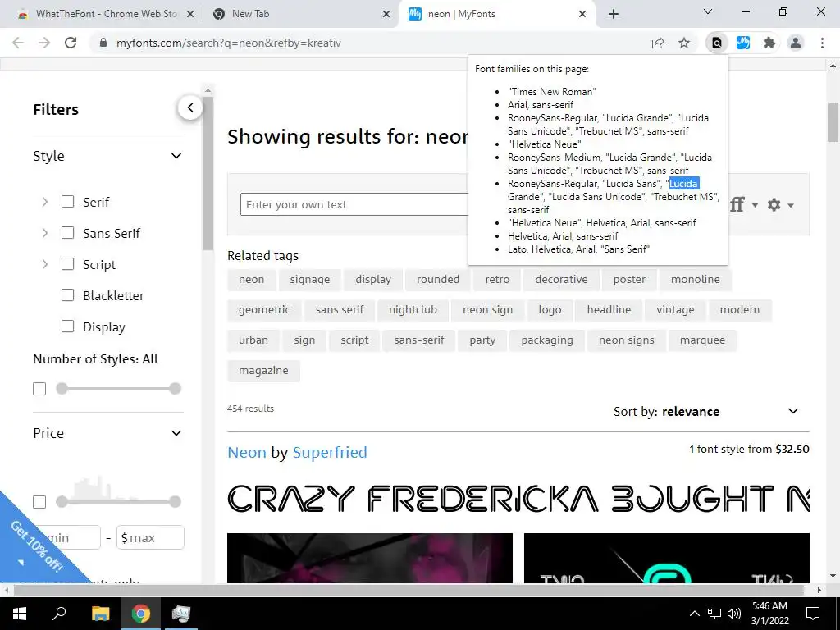Collapse the Style filter section
This screenshot has height=630, width=840.
[x=176, y=156]
